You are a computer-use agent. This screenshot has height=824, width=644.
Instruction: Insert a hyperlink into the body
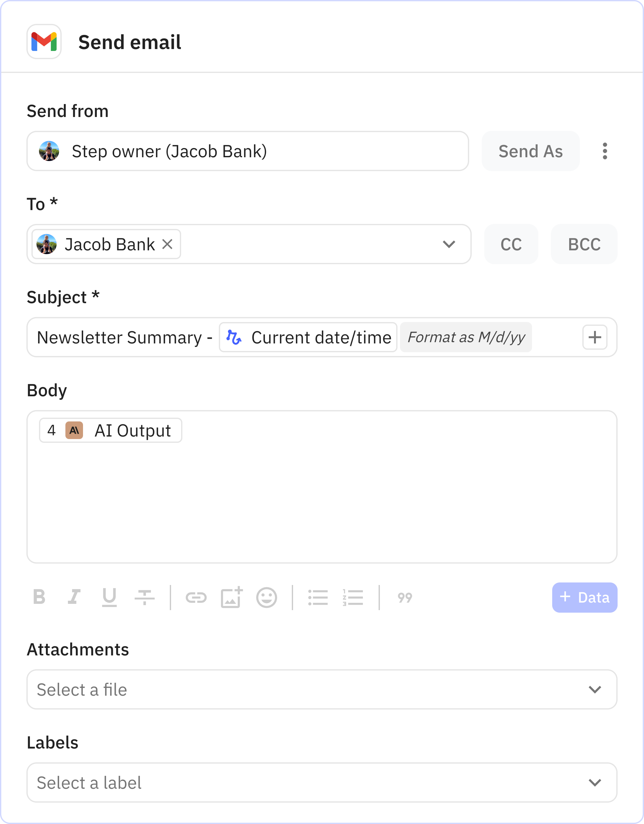(196, 597)
